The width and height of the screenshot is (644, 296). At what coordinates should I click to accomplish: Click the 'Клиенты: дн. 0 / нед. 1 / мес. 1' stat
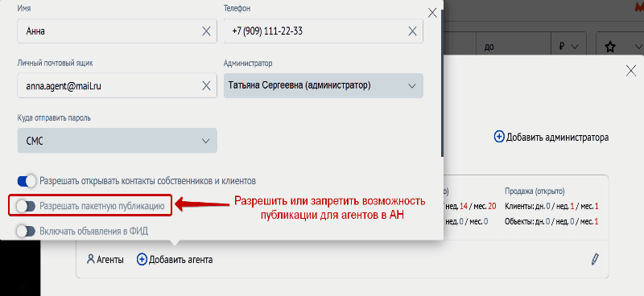pos(551,207)
